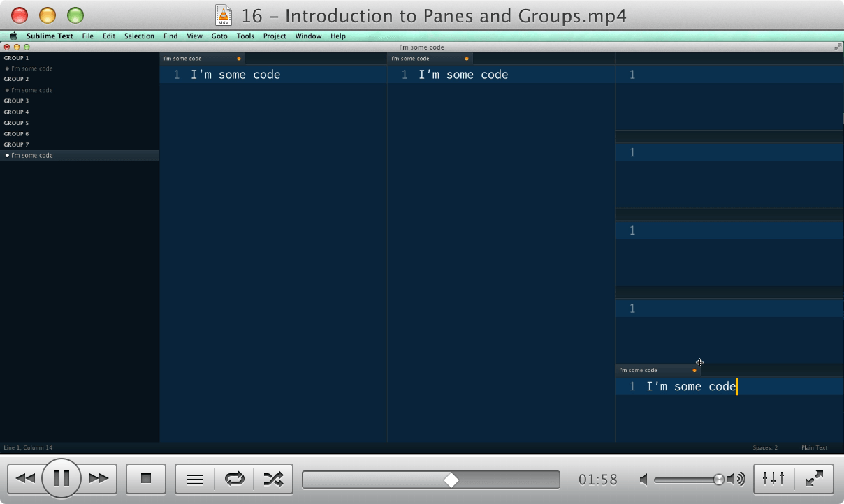Click the rewind icon
The image size is (844, 504).
[27, 478]
